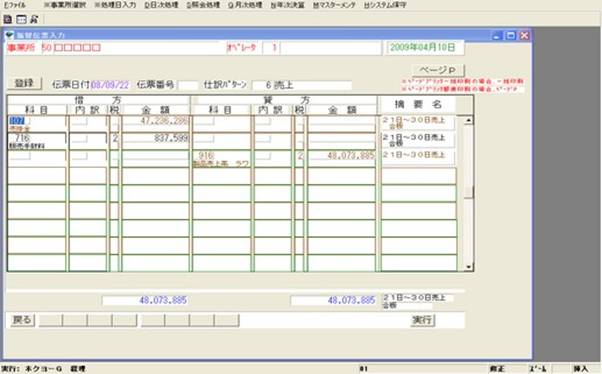Click the scrollbar up arrow in grid
The image size is (602, 374).
(468, 121)
